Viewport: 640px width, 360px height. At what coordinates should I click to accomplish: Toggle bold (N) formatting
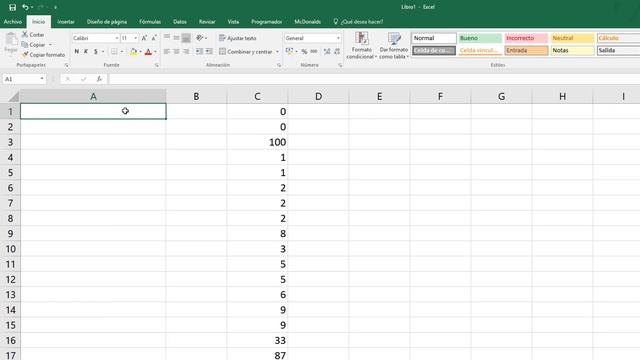[x=76, y=51]
